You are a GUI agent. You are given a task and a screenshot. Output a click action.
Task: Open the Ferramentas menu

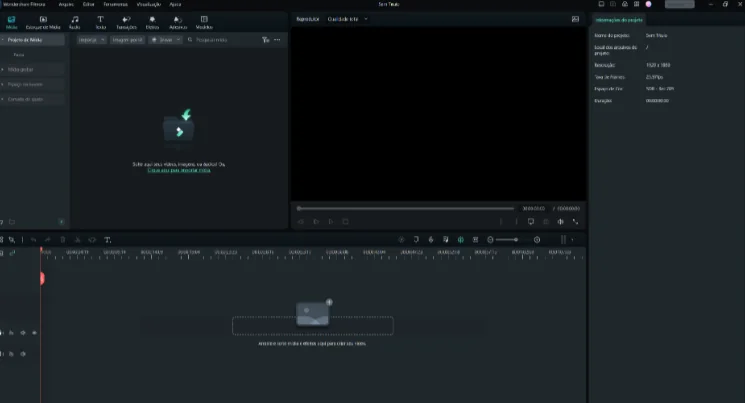click(115, 4)
